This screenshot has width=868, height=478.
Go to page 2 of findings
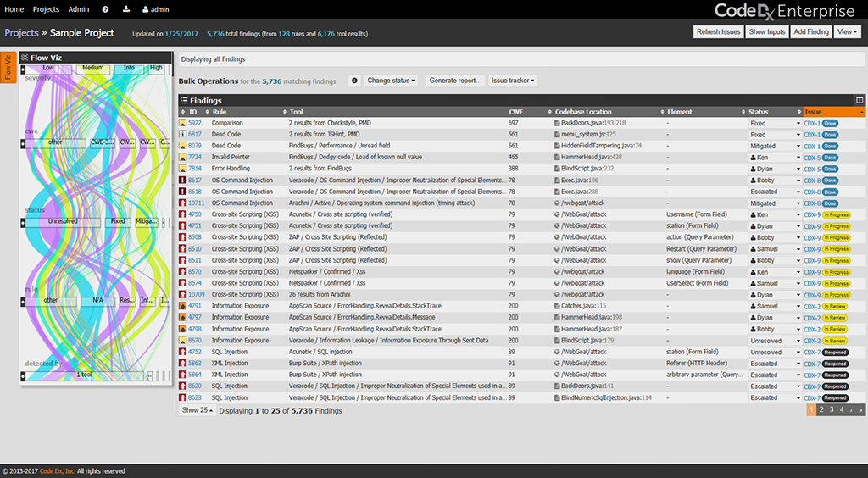tap(821, 410)
